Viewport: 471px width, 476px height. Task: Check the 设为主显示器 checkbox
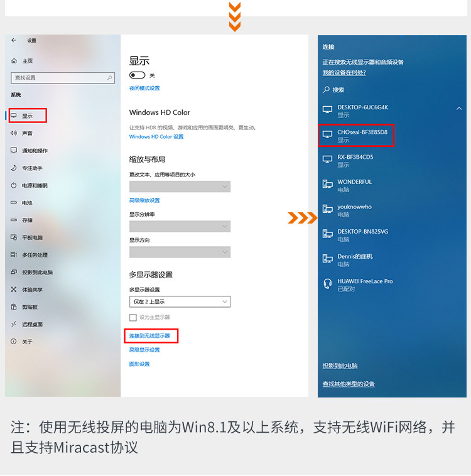point(133,318)
